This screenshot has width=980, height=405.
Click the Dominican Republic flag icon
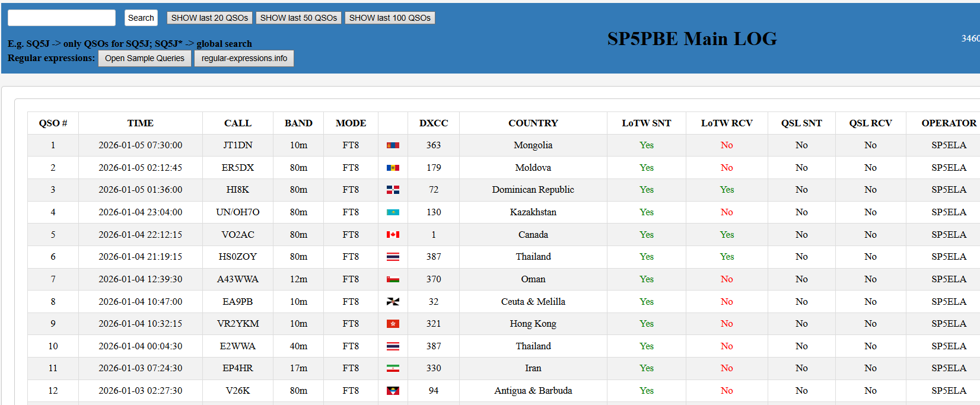tap(393, 190)
